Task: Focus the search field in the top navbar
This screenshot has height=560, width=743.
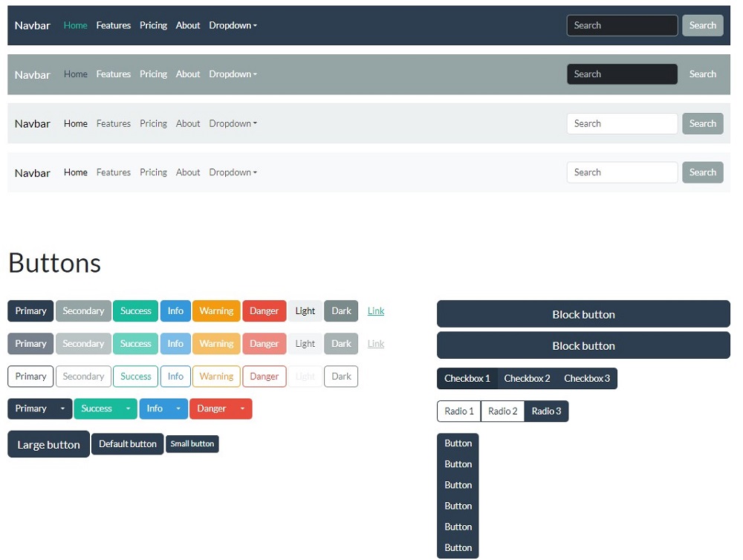Action: coord(622,25)
